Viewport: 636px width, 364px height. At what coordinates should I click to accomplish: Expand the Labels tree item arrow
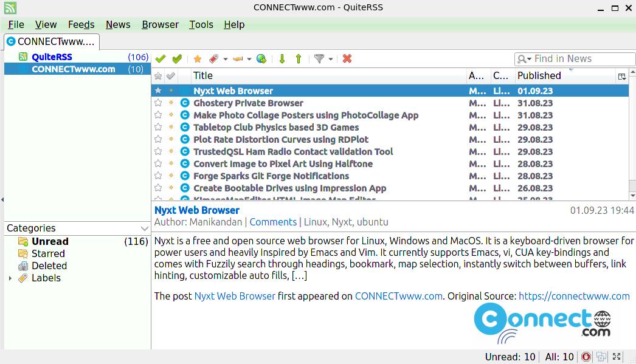click(x=10, y=278)
